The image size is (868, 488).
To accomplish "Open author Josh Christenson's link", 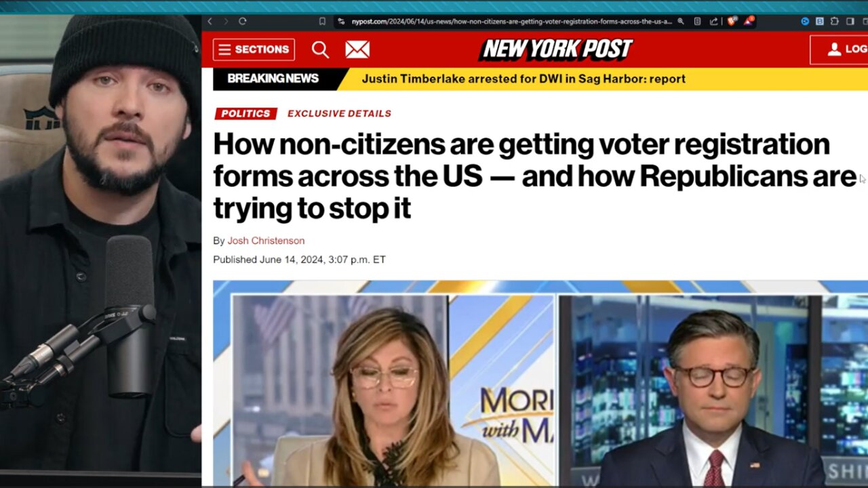I will 266,241.
